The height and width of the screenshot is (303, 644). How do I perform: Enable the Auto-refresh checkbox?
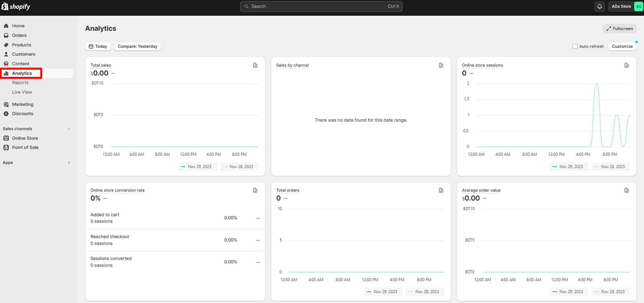[x=575, y=47]
